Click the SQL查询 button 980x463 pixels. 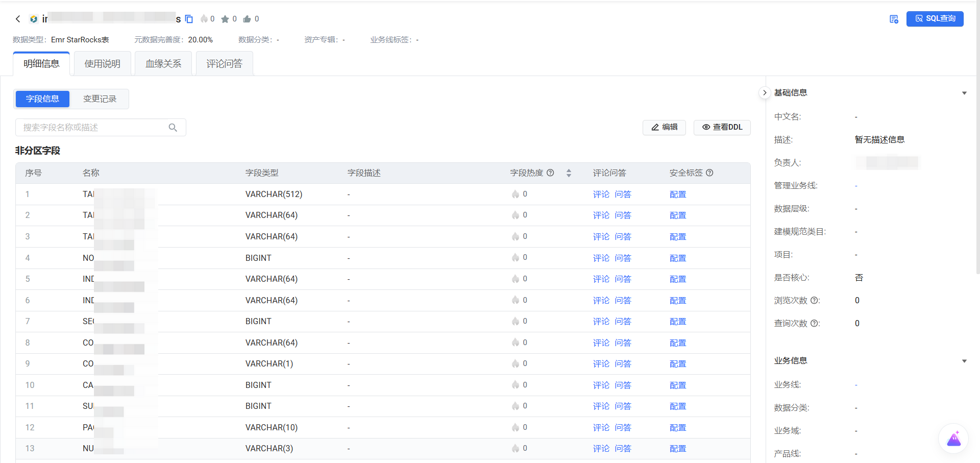pyautogui.click(x=935, y=19)
